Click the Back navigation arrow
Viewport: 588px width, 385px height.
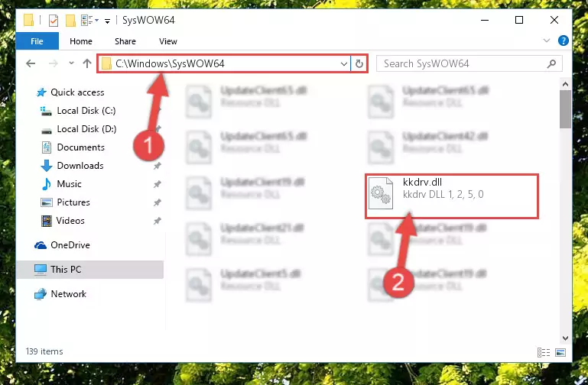coord(31,63)
